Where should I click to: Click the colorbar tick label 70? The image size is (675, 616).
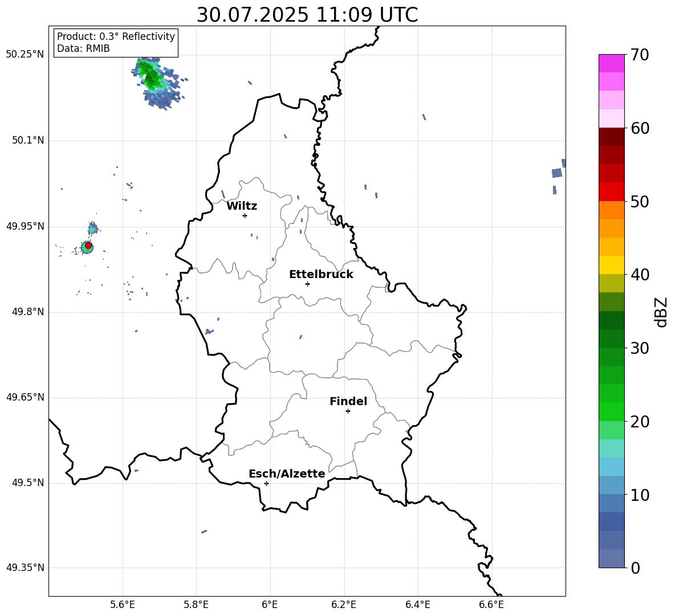click(640, 55)
